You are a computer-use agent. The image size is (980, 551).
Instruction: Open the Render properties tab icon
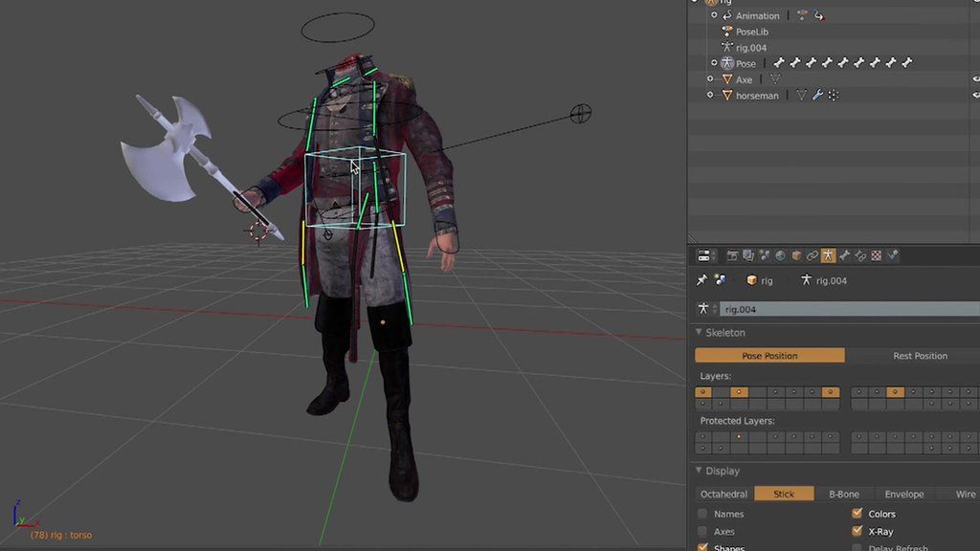[x=733, y=255]
